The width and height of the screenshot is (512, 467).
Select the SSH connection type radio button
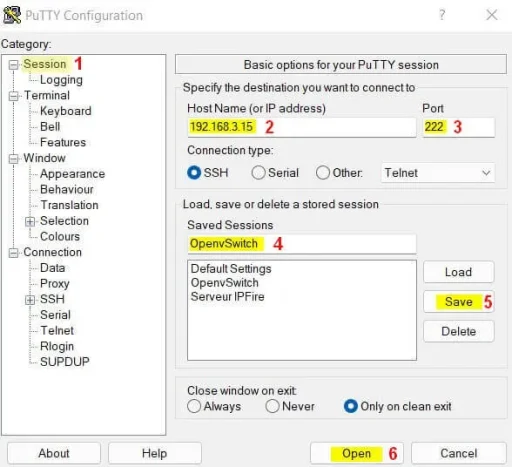(194, 173)
